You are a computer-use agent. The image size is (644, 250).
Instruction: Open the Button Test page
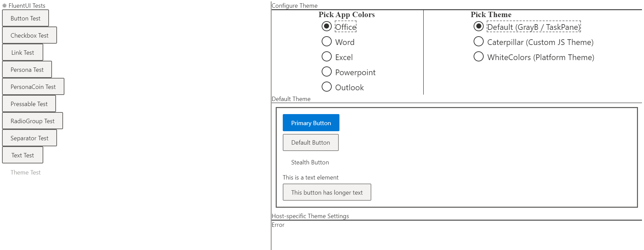(25, 18)
